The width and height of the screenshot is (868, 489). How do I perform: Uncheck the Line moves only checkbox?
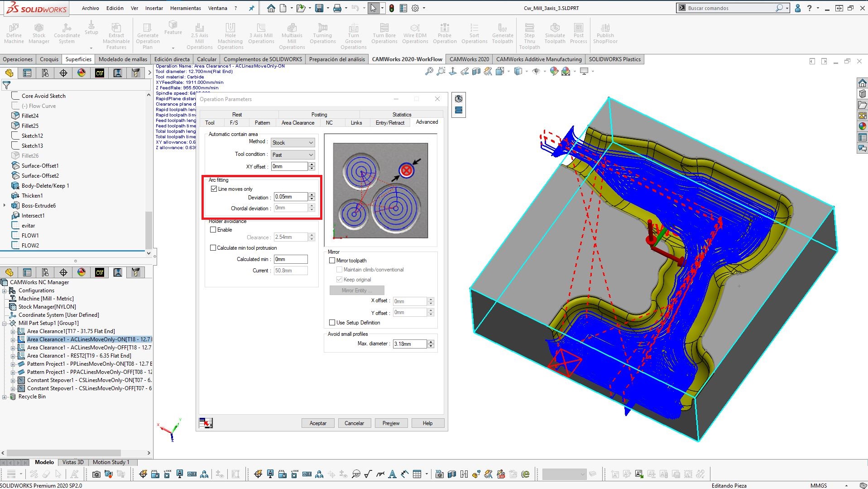214,189
